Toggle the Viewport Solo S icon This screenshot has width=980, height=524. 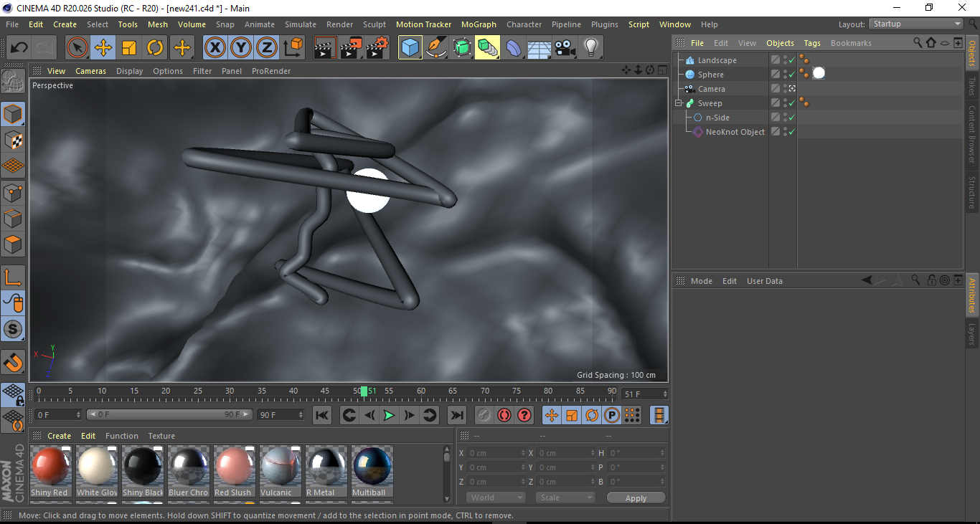click(13, 330)
